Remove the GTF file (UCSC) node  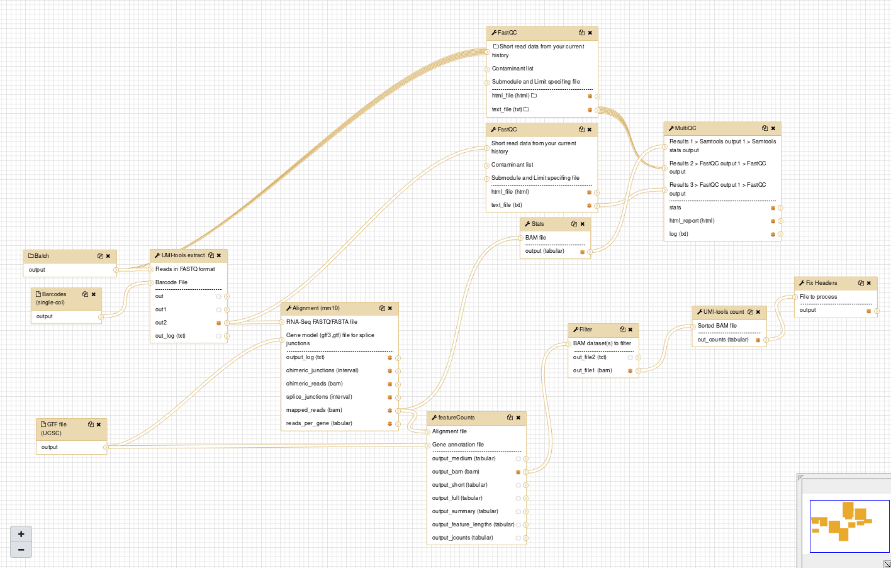99,424
